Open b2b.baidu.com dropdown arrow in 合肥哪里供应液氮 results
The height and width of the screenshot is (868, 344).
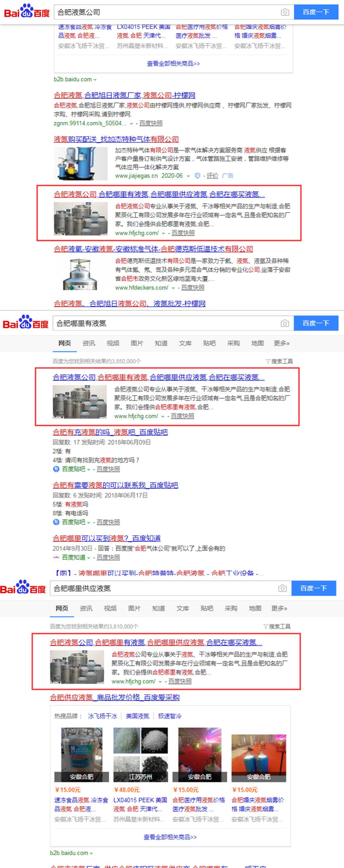(x=91, y=853)
